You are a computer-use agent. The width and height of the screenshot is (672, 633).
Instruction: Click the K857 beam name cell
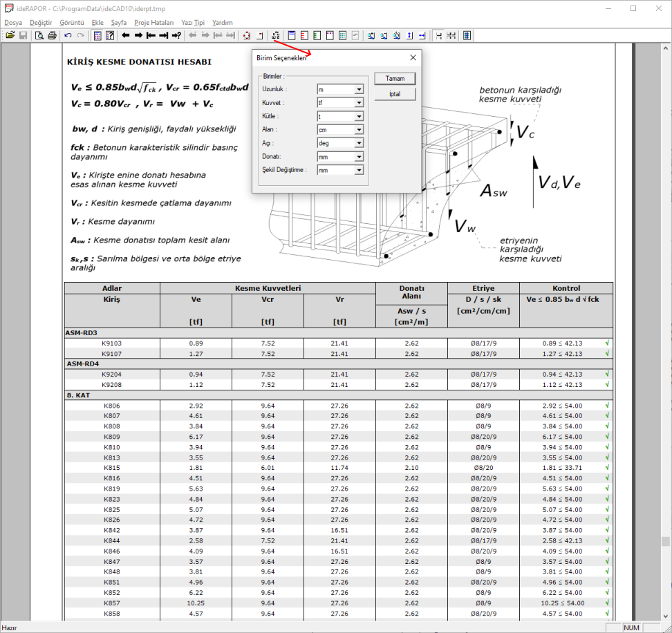click(112, 603)
